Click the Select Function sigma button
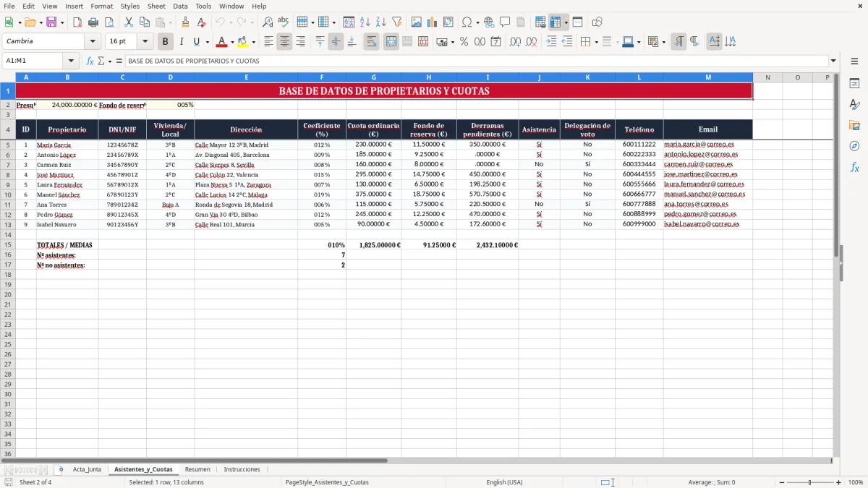The height and width of the screenshot is (488, 868). [101, 61]
